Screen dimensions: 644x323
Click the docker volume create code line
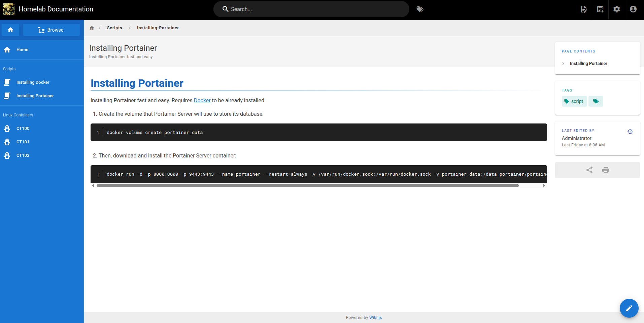tap(155, 133)
